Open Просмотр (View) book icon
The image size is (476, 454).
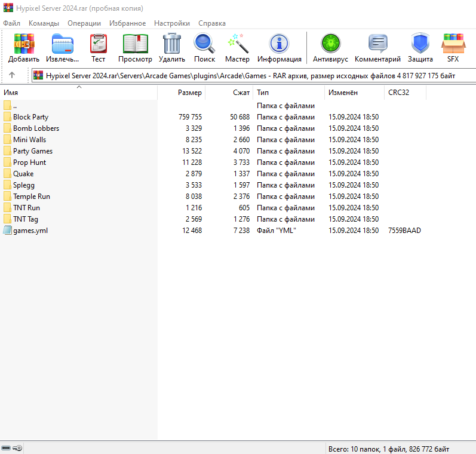click(136, 44)
